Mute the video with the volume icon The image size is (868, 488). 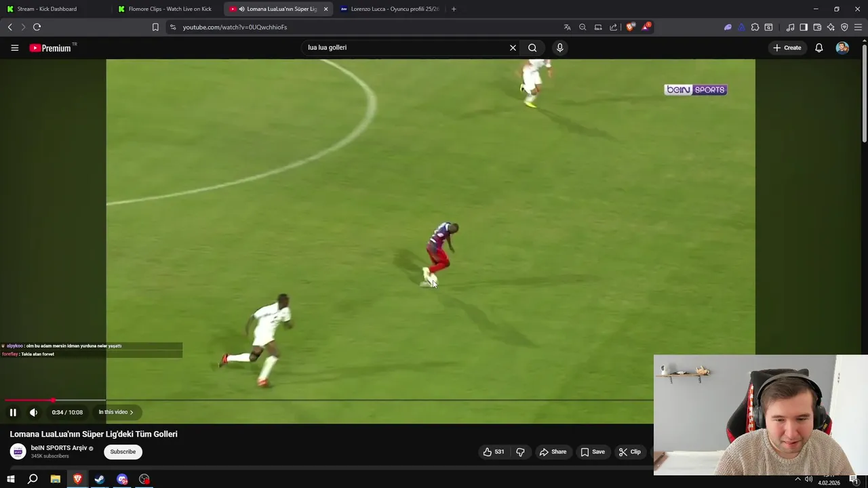tap(33, 412)
